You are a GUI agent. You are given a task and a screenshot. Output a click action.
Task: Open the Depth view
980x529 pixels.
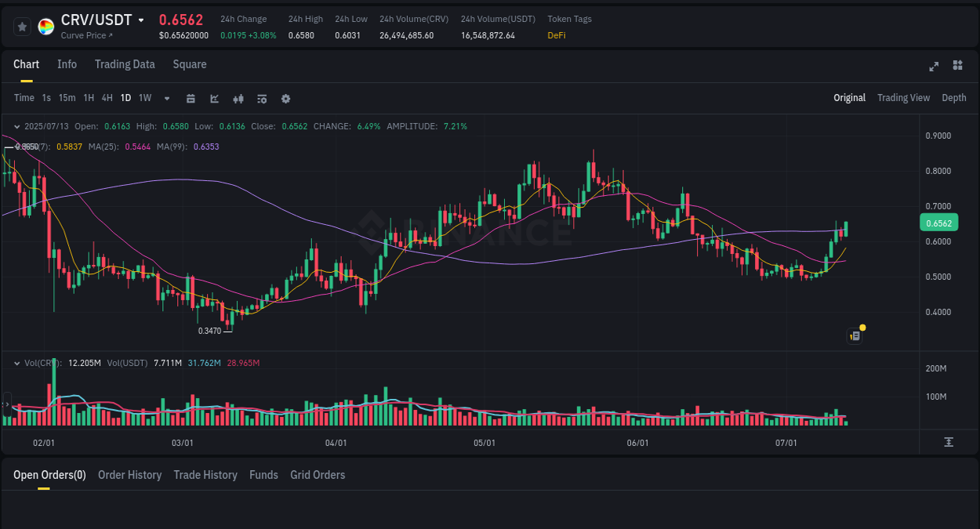[953, 98]
